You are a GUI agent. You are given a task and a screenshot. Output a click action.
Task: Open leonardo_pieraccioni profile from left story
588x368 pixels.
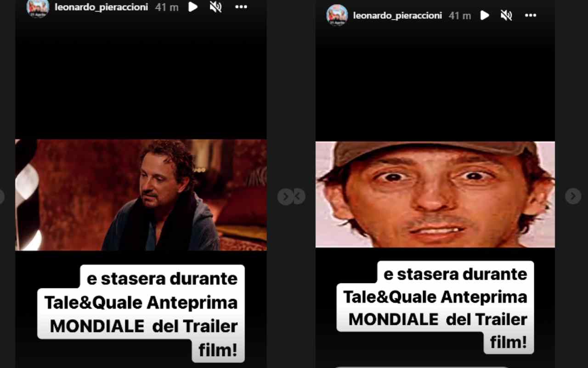tap(101, 7)
